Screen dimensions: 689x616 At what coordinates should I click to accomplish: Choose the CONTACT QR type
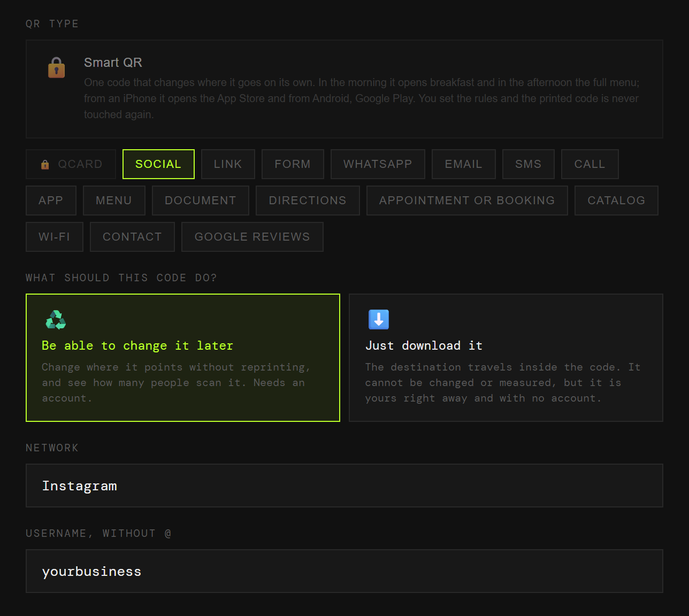(x=132, y=237)
